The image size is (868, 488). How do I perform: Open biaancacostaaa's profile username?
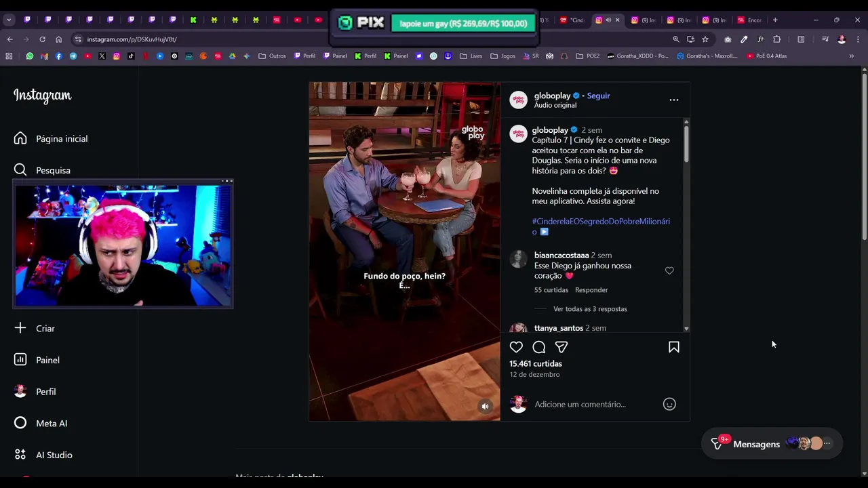point(561,256)
